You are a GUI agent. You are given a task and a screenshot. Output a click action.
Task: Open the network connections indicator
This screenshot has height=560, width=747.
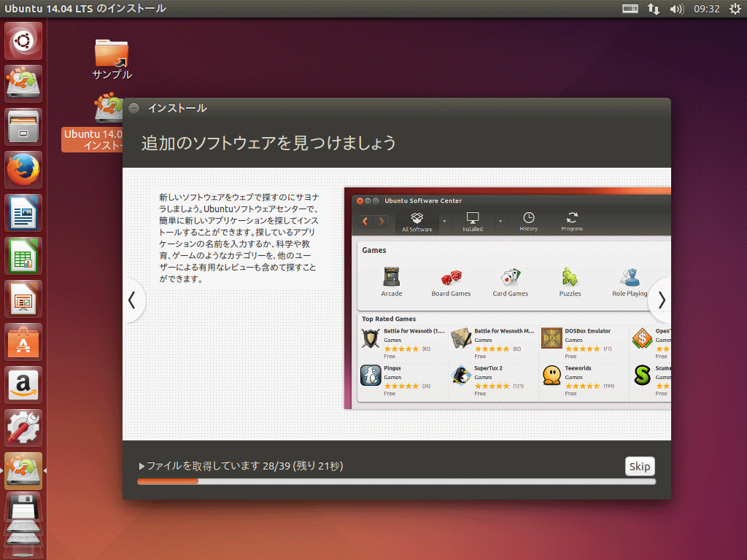[x=653, y=9]
